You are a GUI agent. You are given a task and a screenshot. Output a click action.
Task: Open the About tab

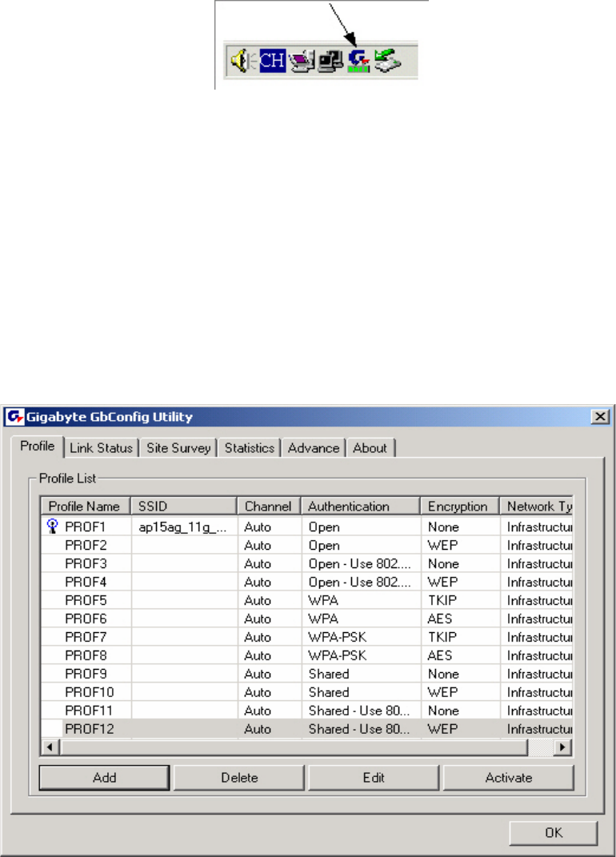pyautogui.click(x=370, y=447)
